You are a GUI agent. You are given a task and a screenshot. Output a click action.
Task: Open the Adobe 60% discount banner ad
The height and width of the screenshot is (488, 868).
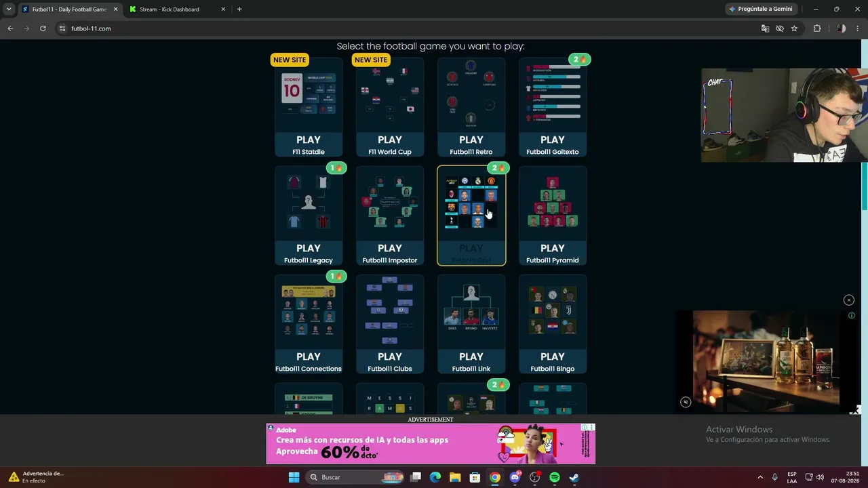(x=431, y=444)
